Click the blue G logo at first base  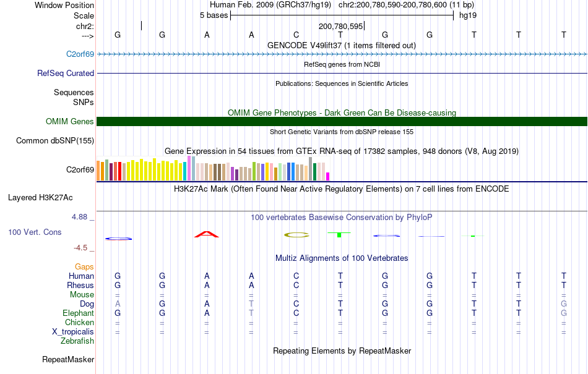point(118,239)
